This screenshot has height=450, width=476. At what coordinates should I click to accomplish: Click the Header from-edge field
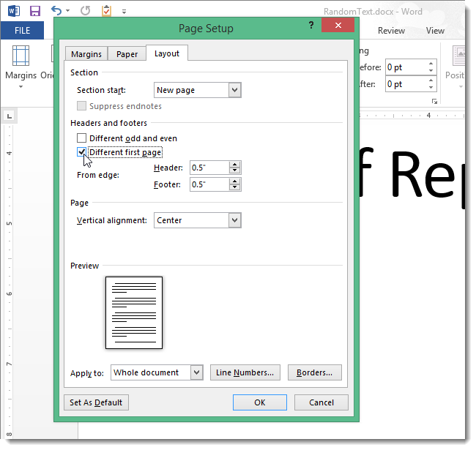(209, 168)
